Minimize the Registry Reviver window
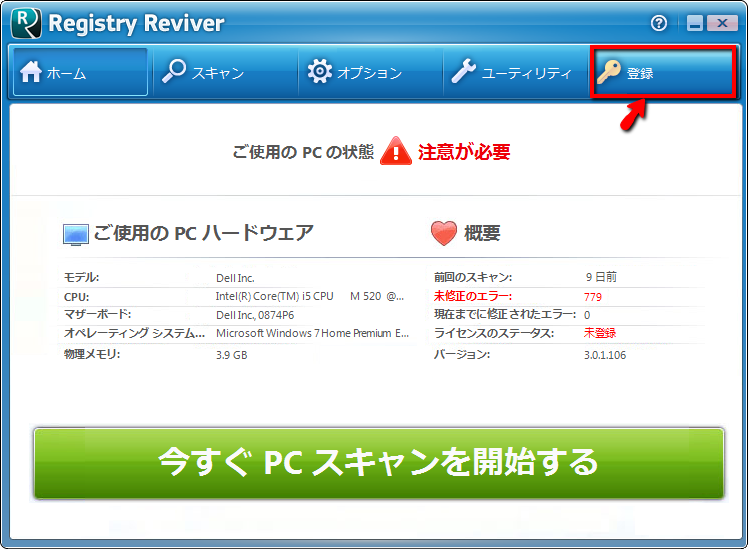 pyautogui.click(x=695, y=23)
